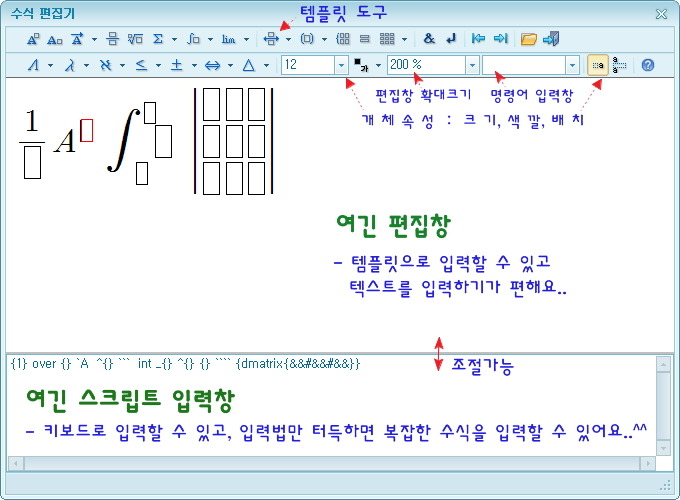Open the help question mark icon

point(648,65)
